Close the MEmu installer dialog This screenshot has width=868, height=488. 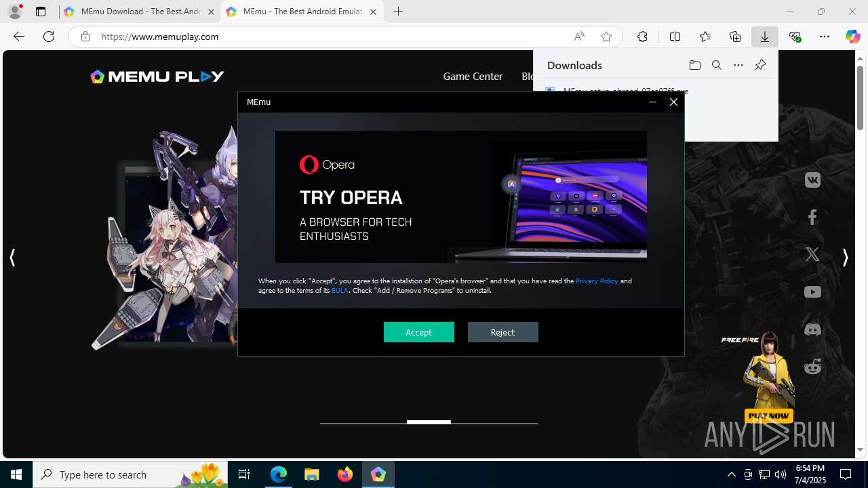tap(673, 102)
